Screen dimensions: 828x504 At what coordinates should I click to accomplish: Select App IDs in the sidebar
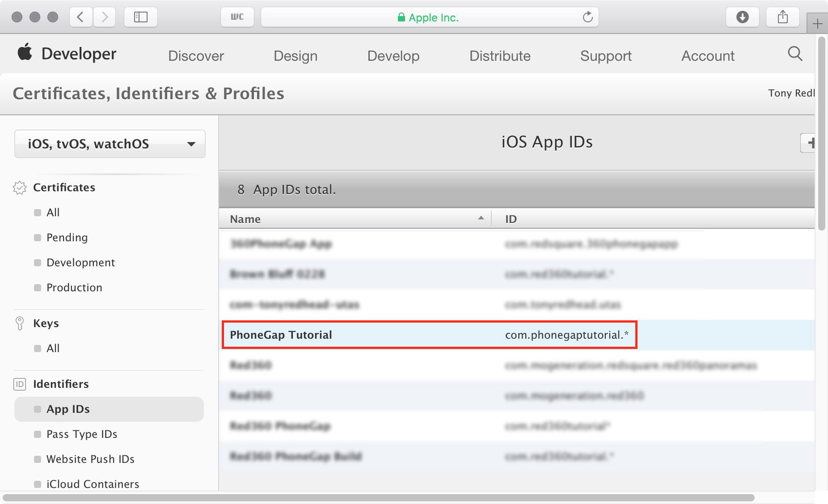click(x=109, y=409)
